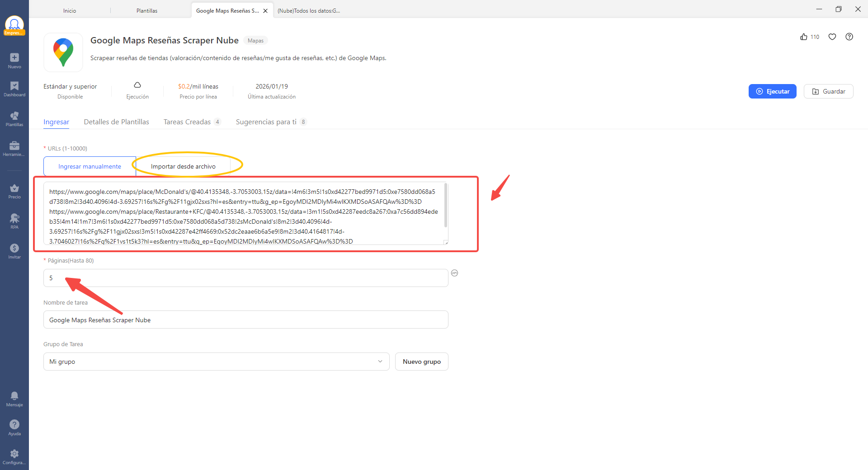View Precio using the sidebar icon
This screenshot has height=470, width=868.
(x=14, y=190)
